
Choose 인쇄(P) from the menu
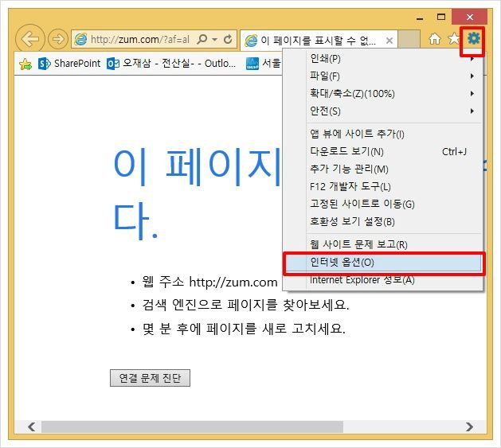click(382, 58)
